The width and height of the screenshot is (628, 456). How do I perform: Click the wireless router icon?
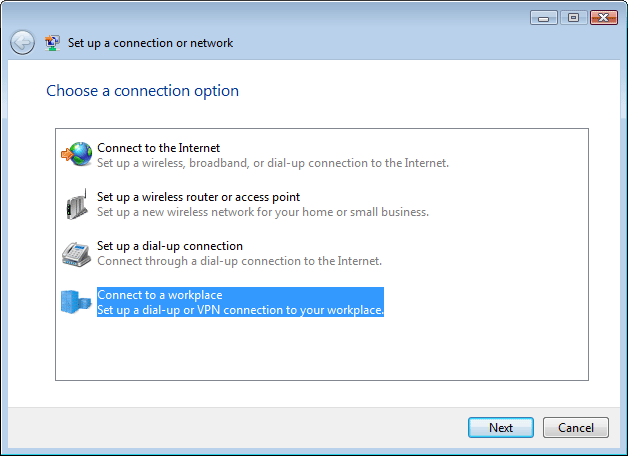(76, 204)
